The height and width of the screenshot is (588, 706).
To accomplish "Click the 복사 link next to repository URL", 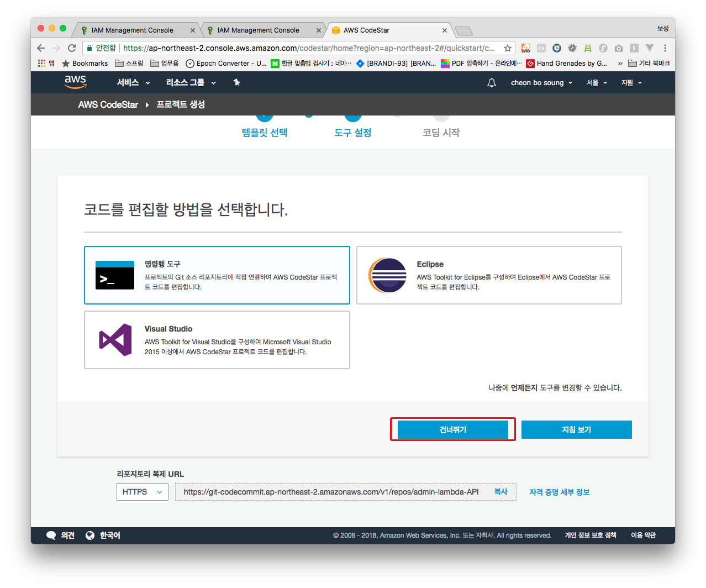I will (x=500, y=492).
